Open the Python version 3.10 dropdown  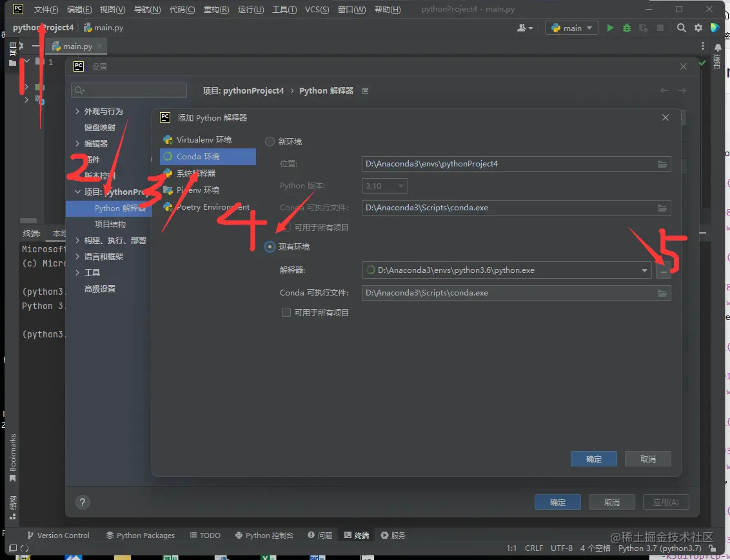click(x=384, y=186)
